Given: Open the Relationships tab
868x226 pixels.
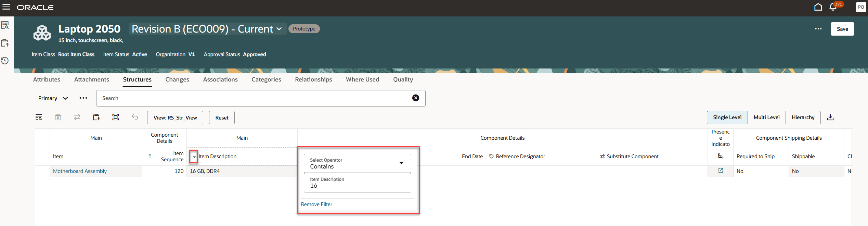Looking at the screenshot, I should (x=313, y=79).
